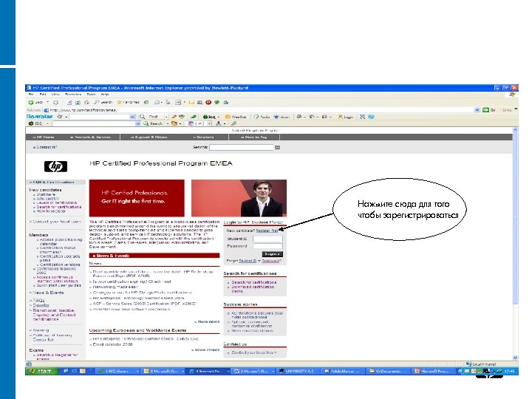Click the Rambler star icon
Screen dimensions: 532x399
[60, 117]
